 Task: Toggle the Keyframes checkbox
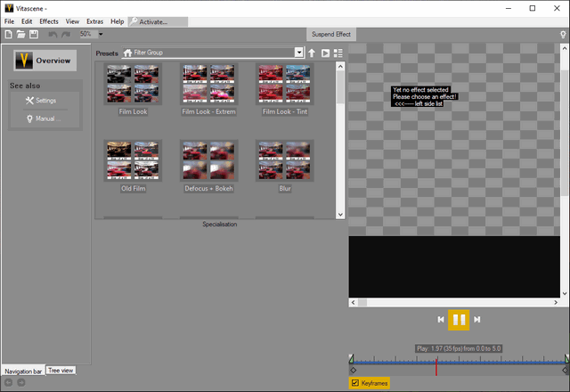[355, 383]
